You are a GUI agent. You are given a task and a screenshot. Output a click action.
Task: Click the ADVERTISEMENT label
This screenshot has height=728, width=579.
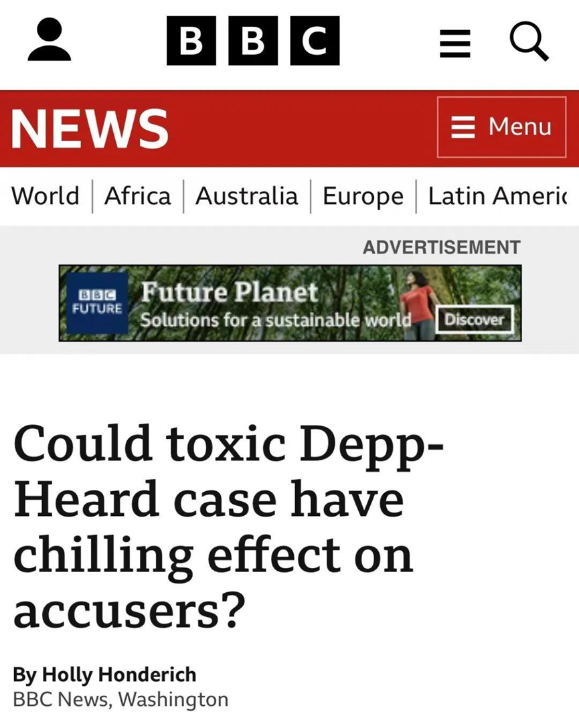pyautogui.click(x=442, y=247)
